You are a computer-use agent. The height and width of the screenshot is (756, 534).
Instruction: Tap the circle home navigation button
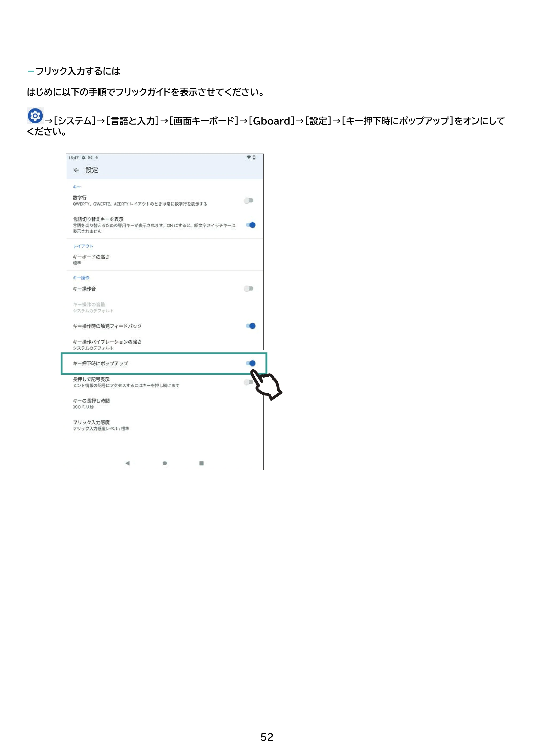coord(164,463)
